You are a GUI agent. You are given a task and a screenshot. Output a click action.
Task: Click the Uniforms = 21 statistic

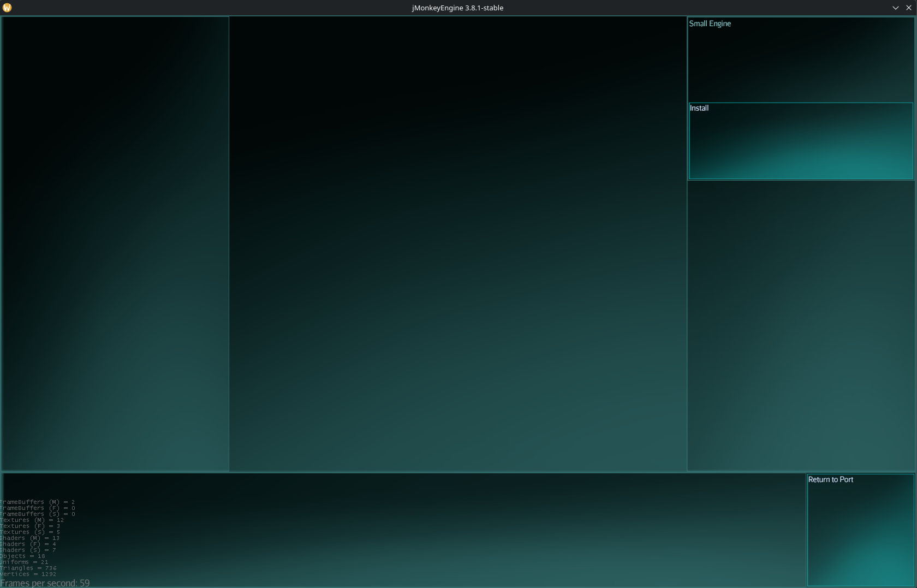tap(24, 562)
